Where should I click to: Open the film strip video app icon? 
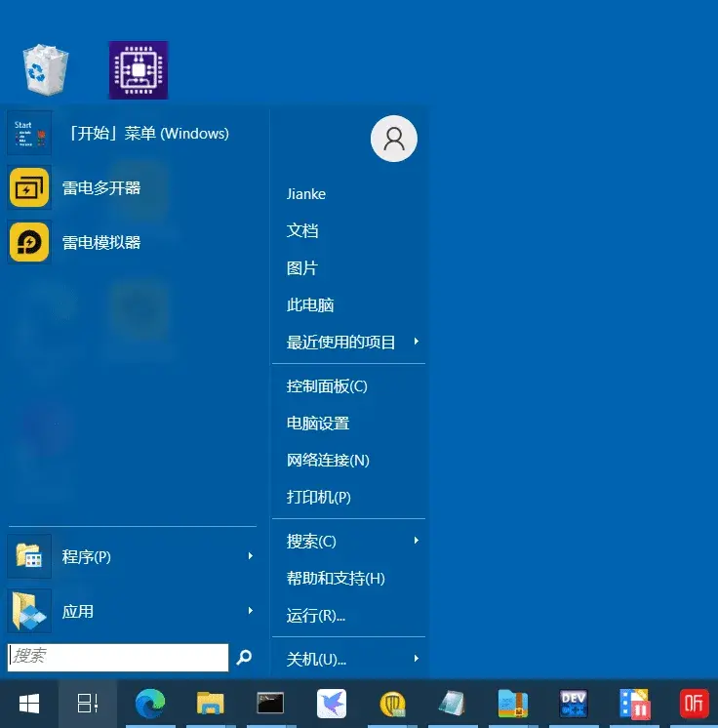click(x=634, y=704)
